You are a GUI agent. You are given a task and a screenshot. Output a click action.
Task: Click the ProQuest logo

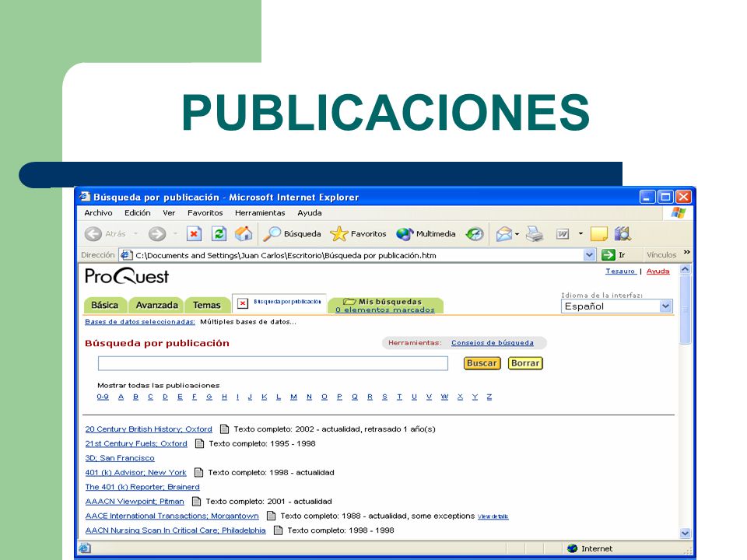(x=127, y=275)
